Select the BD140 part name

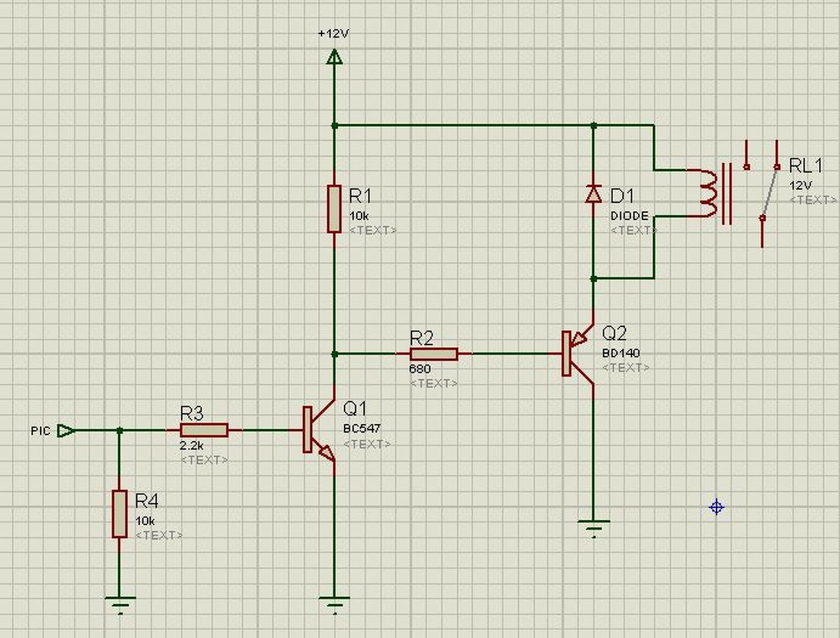point(621,353)
